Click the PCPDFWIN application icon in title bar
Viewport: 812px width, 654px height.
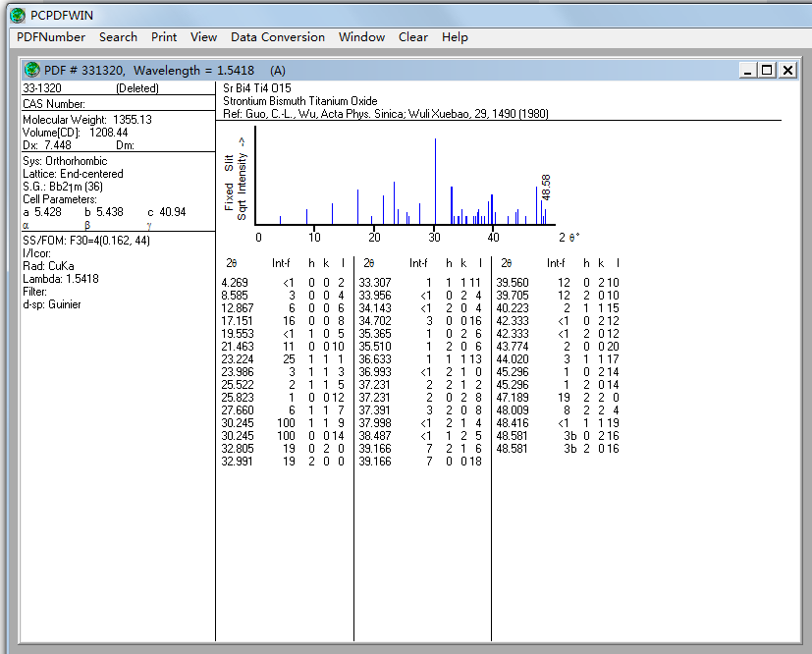pyautogui.click(x=17, y=14)
